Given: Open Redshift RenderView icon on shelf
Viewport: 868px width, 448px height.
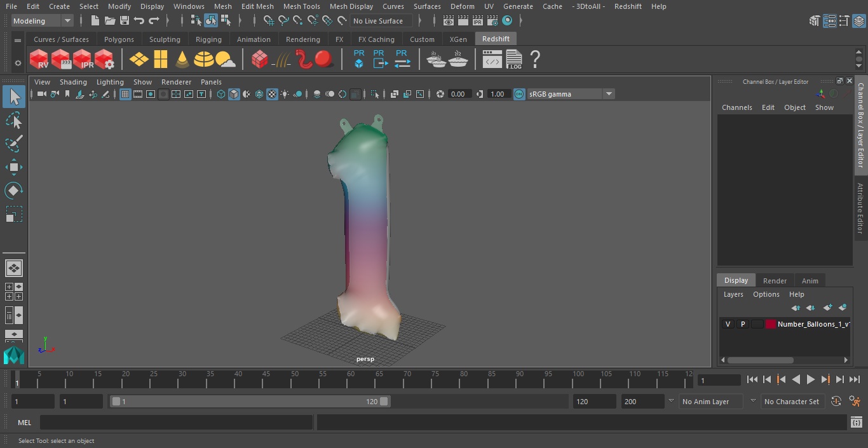Looking at the screenshot, I should point(39,60).
